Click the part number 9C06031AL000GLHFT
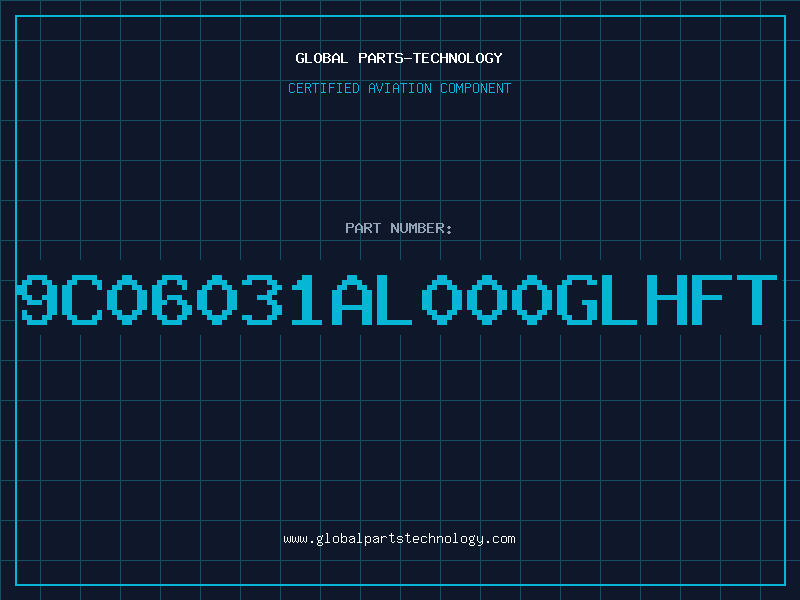This screenshot has height=600, width=800. (397, 299)
